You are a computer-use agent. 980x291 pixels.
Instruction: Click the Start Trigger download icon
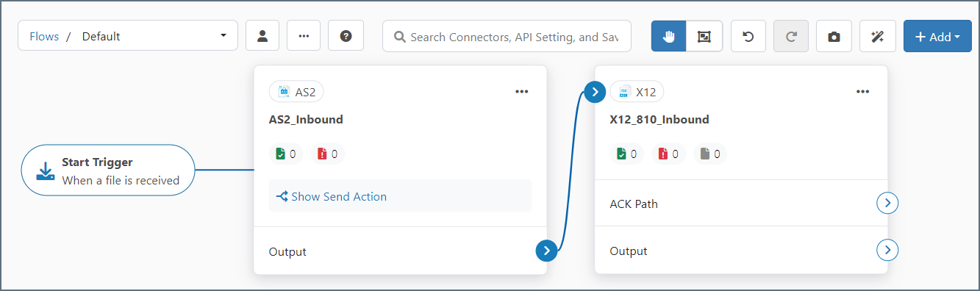tap(46, 170)
